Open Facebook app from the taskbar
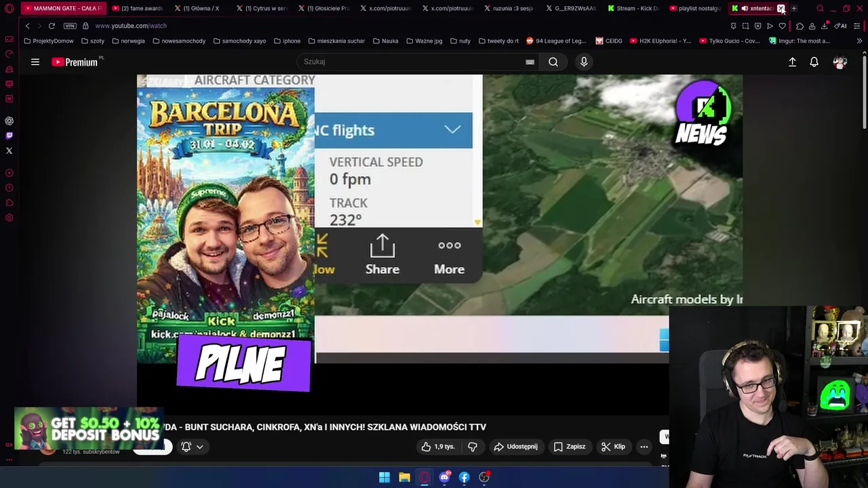The height and width of the screenshot is (488, 868). (x=465, y=477)
